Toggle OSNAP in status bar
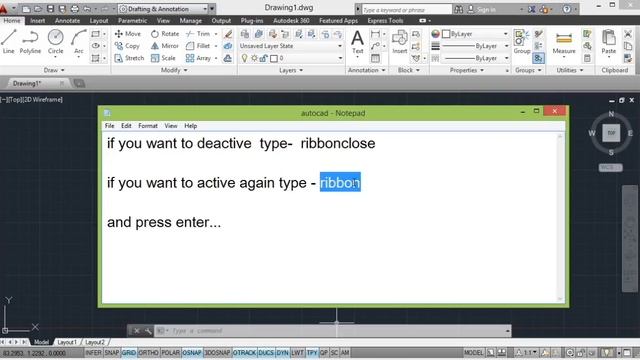This screenshot has width=640, height=360. 192,353
